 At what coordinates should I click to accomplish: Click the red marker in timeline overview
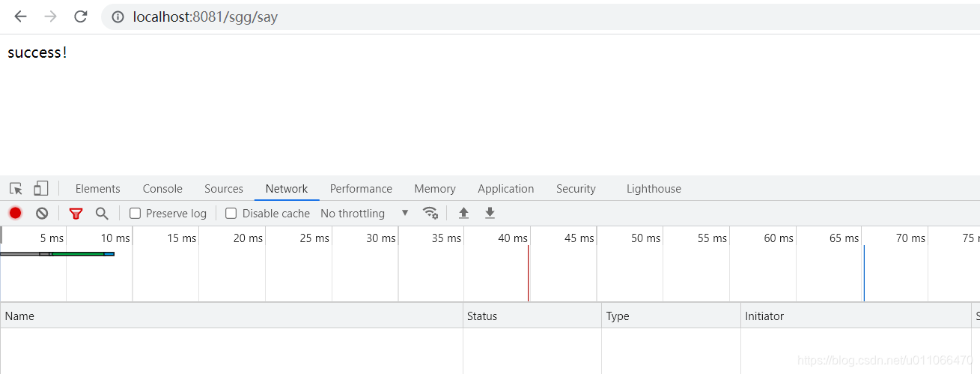coord(529,274)
